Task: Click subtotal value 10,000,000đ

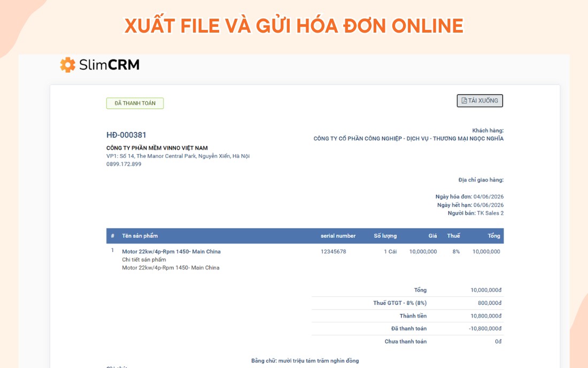Action: 486,290
